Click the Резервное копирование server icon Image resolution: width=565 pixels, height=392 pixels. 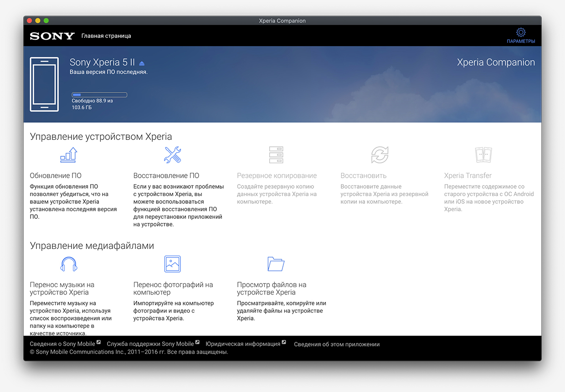276,155
